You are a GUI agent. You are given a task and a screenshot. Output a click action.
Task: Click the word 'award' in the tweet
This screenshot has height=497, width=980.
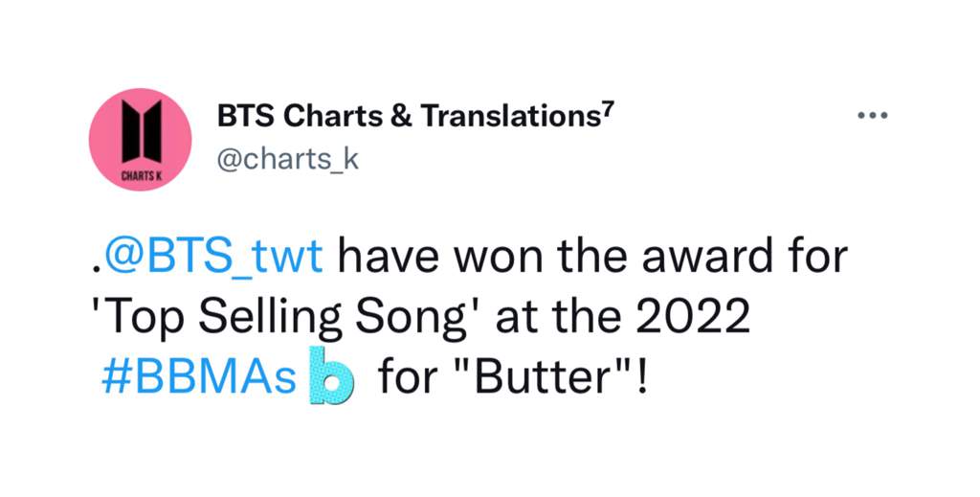(708, 258)
